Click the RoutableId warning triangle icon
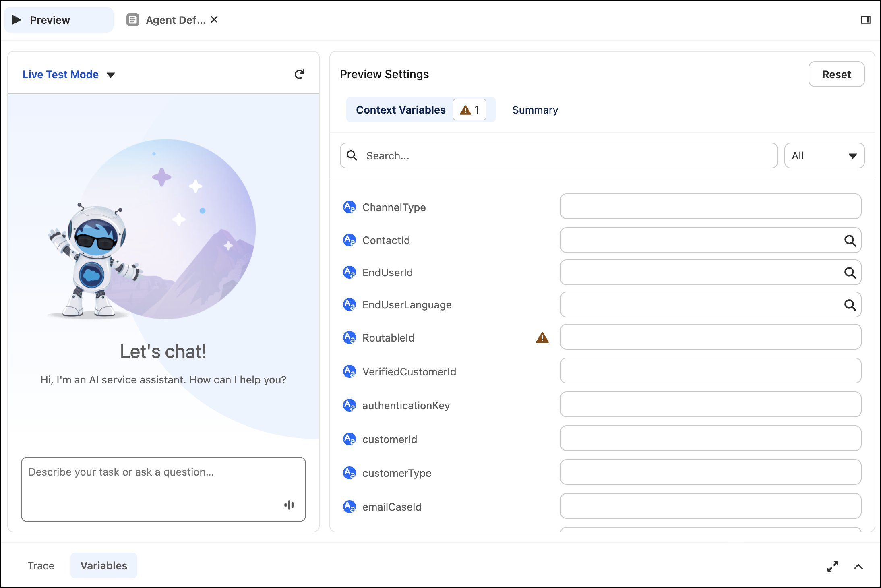Screen dimensions: 881x588 tap(542, 337)
